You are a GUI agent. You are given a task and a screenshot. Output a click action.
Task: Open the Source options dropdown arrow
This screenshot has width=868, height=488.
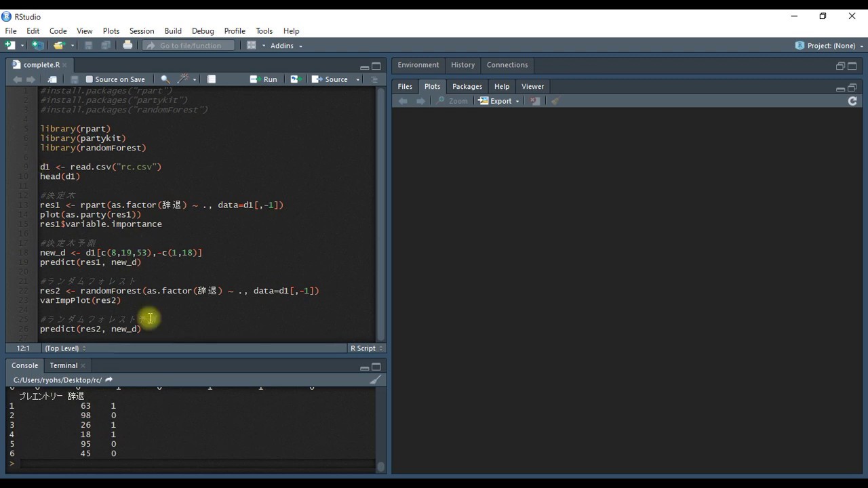358,80
